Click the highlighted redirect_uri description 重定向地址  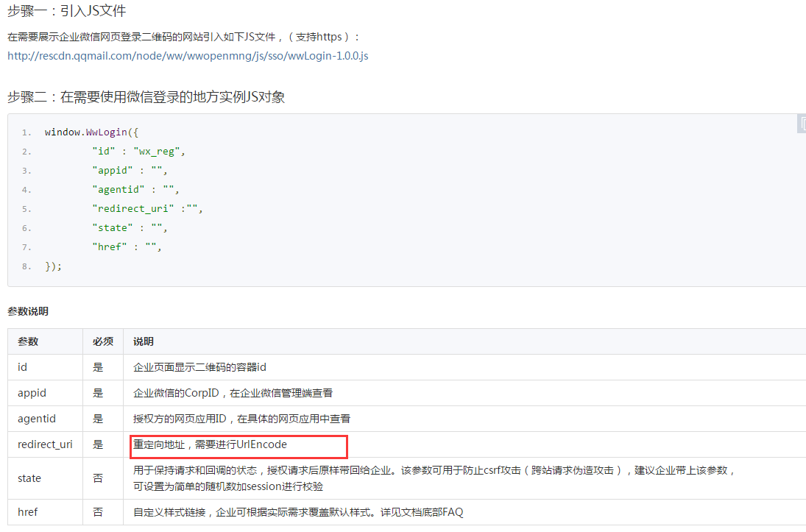pyautogui.click(x=210, y=444)
